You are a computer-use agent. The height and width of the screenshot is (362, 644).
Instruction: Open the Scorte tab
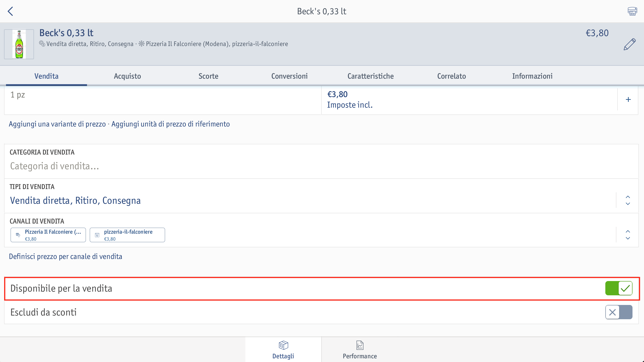tap(209, 76)
